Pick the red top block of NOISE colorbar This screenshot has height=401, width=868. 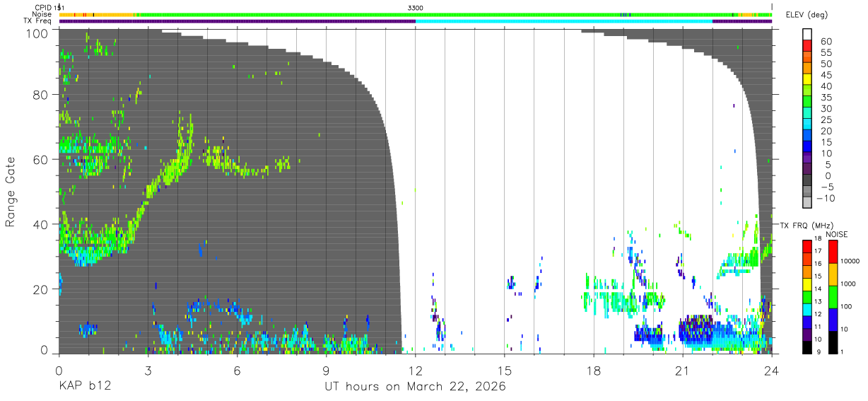pyautogui.click(x=833, y=252)
